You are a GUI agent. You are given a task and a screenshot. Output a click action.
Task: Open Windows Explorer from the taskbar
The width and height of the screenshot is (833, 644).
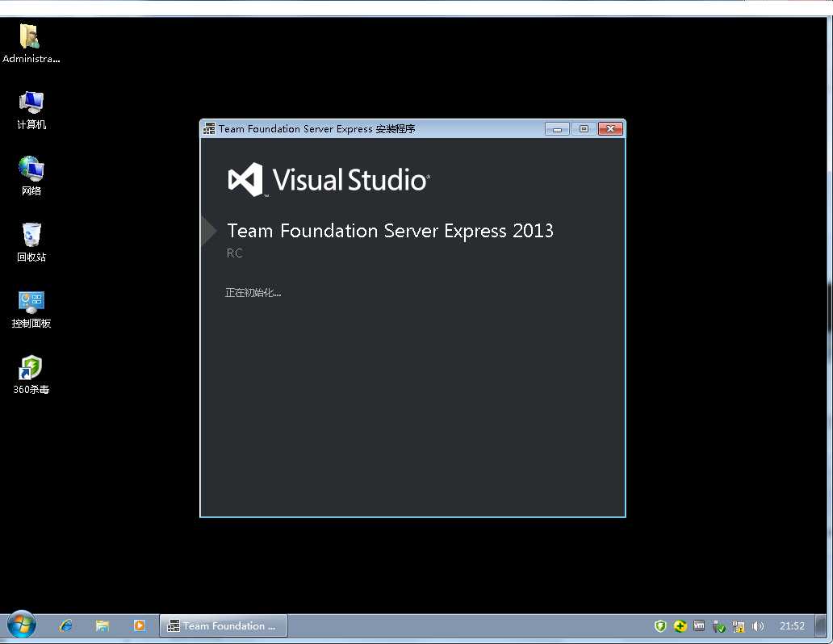pos(102,626)
